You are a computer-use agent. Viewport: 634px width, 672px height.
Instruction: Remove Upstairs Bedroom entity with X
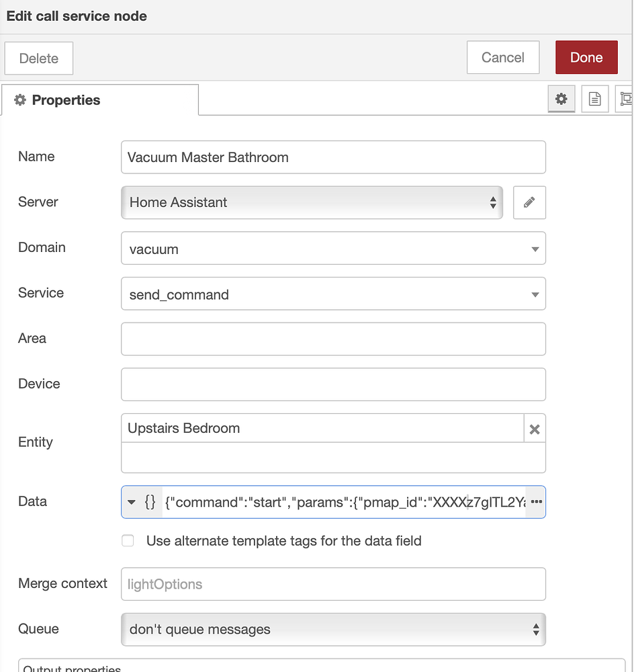535,429
